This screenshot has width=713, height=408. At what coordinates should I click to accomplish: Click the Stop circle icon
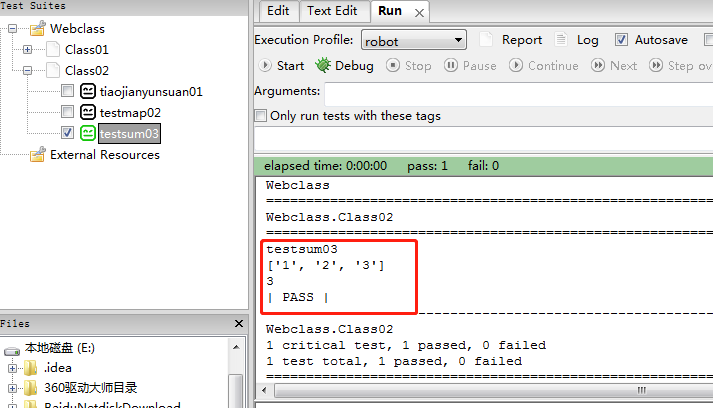coord(393,65)
